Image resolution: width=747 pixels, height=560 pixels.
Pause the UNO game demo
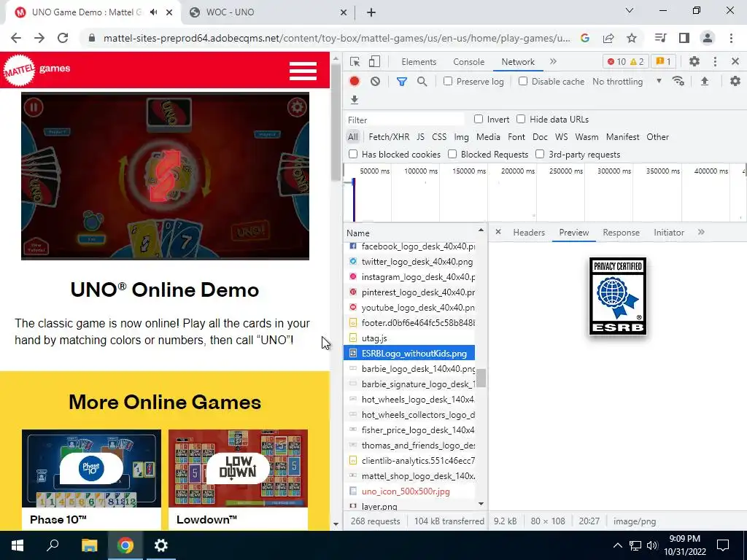tap(34, 107)
